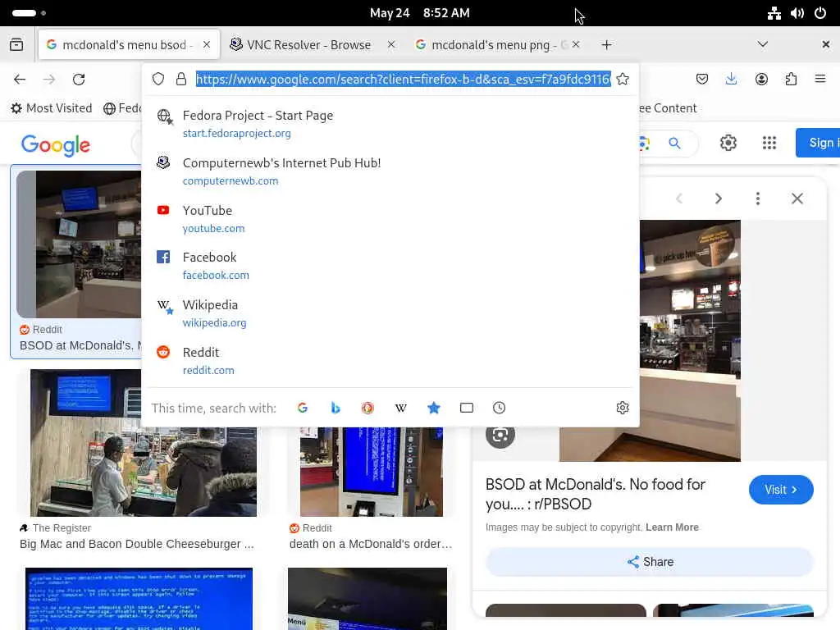This screenshot has width=840, height=630.
Task: Close the mcdonald's menu bsod tab
Action: tap(207, 45)
